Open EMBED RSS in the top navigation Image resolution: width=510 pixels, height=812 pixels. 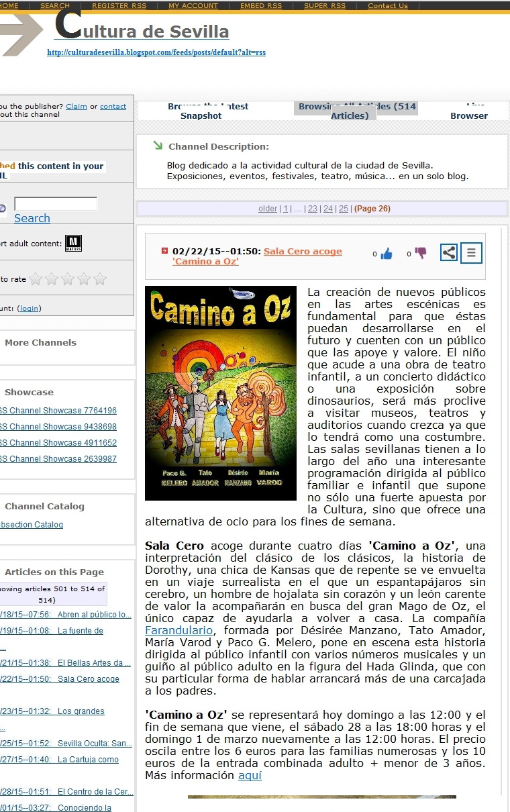[x=261, y=5]
